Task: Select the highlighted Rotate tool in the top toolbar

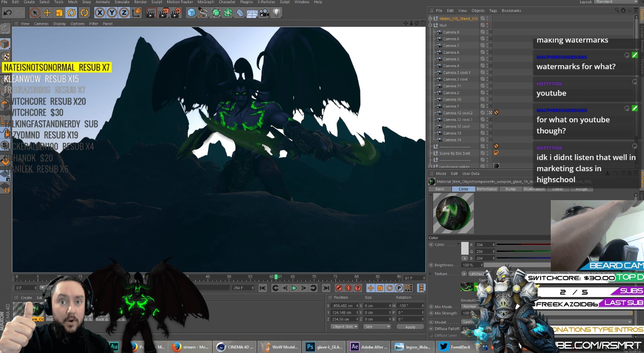Action: click(72, 13)
